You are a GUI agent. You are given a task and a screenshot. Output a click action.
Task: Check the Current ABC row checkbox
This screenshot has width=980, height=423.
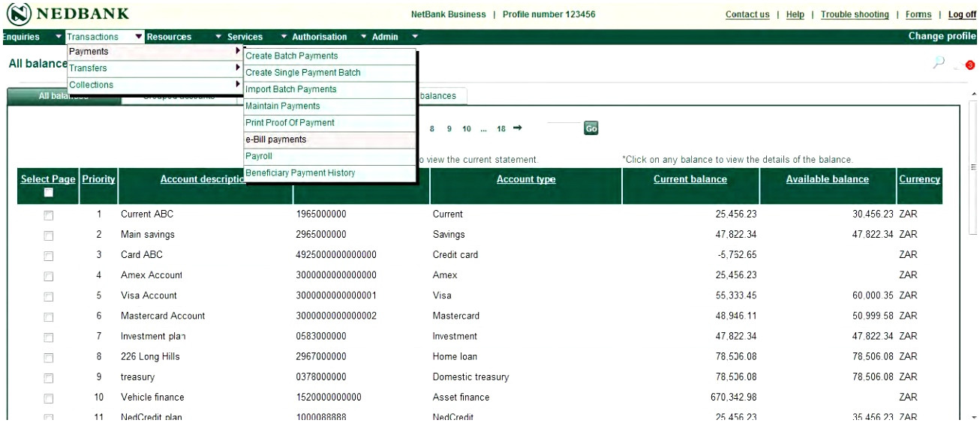pyautogui.click(x=49, y=215)
